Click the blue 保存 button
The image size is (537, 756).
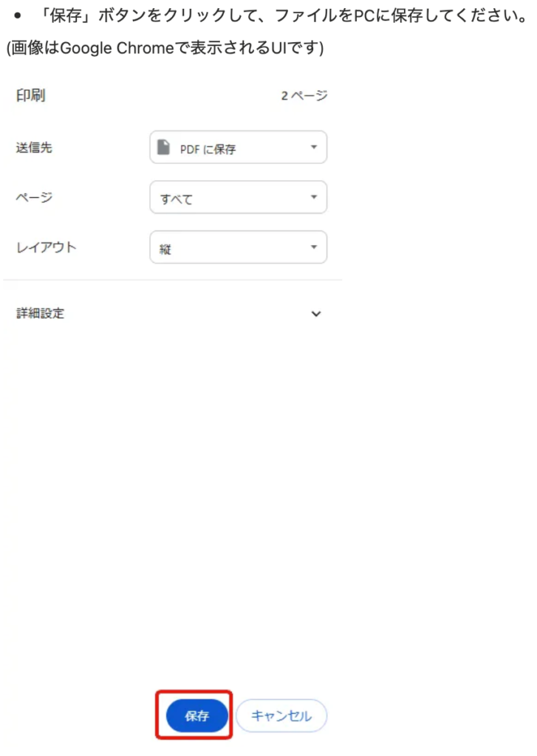[x=197, y=715]
